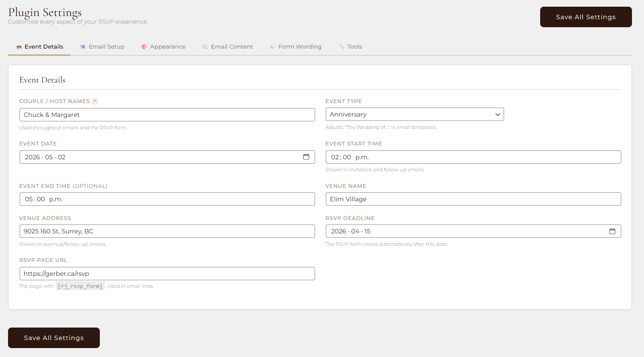644x357 pixels.
Task: Select the RSVP Page URL field
Action: tap(167, 274)
